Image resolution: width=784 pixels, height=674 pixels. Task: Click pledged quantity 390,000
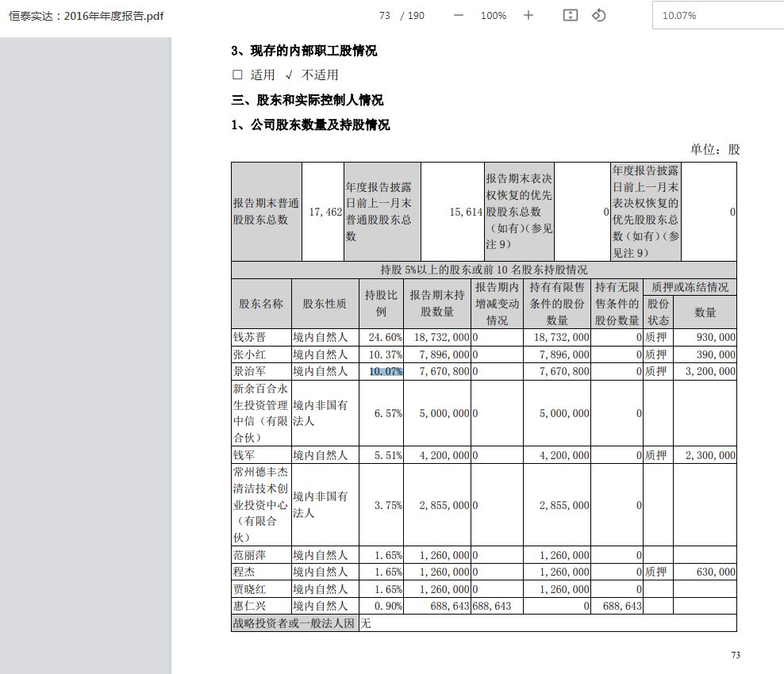point(716,354)
